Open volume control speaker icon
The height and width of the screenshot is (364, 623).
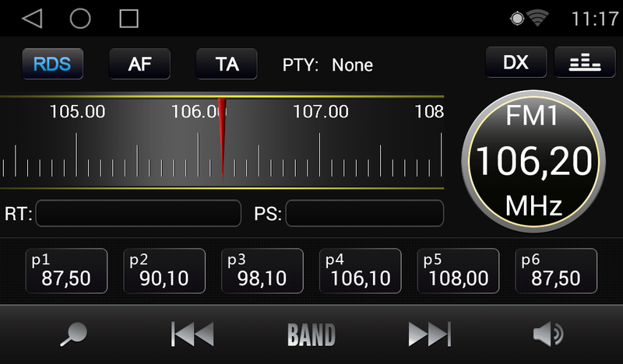pyautogui.click(x=548, y=334)
